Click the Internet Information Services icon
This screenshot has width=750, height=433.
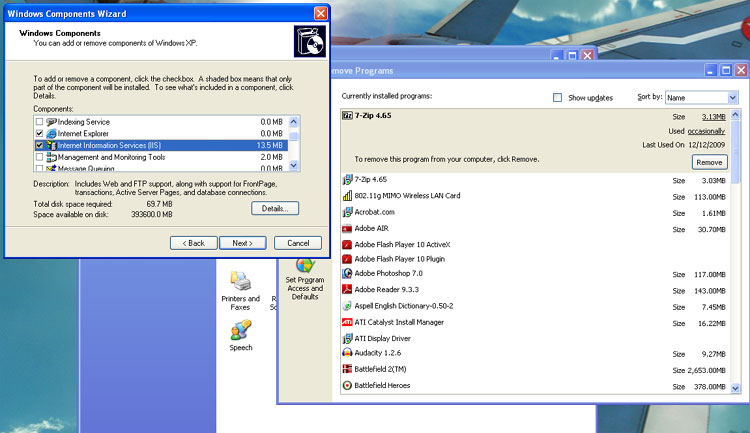51,145
